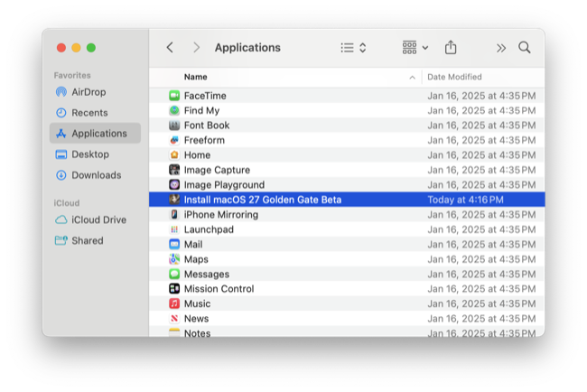This screenshot has height=392, width=587.
Task: Select the Music app icon
Action: (174, 303)
